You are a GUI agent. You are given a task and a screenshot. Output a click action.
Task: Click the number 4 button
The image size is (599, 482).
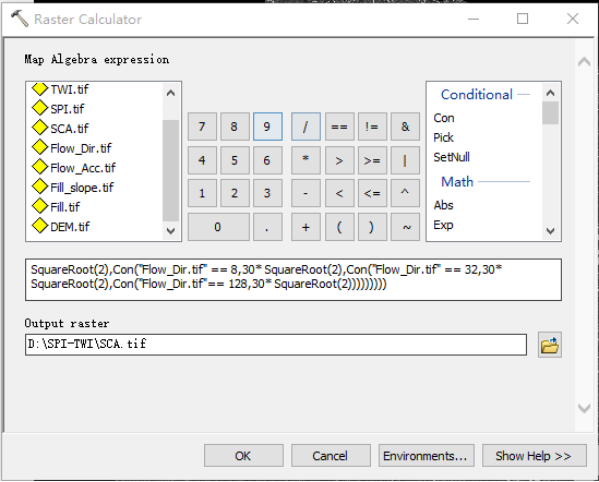[202, 160]
